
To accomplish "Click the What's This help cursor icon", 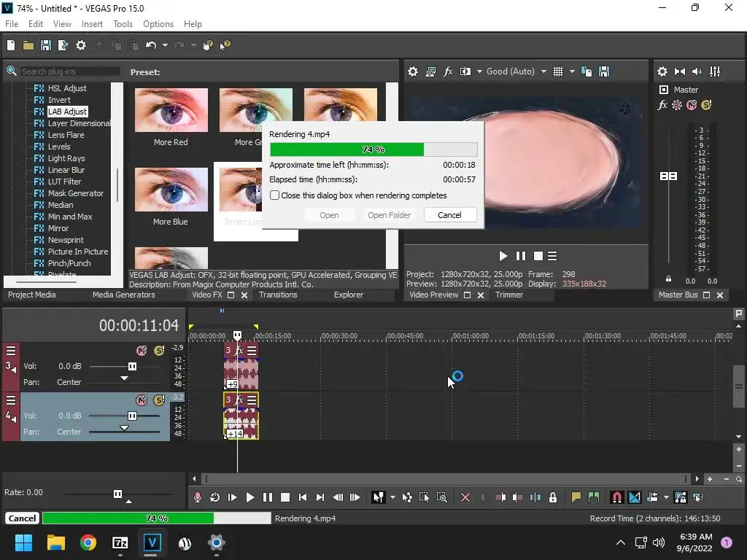I will click(225, 45).
